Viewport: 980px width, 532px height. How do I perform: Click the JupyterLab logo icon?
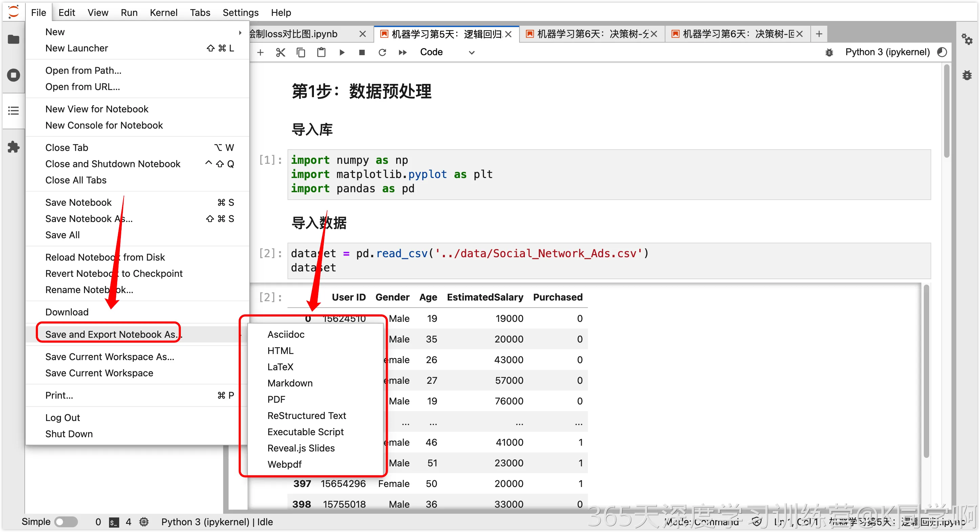pyautogui.click(x=14, y=12)
